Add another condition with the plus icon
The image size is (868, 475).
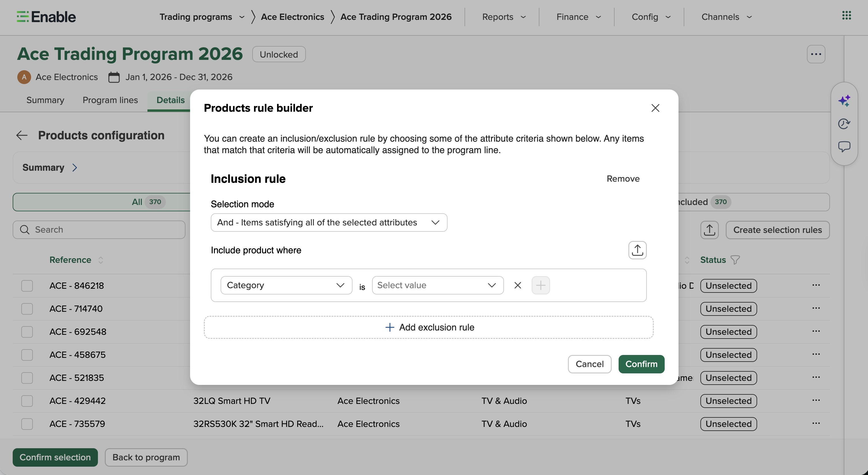tap(541, 285)
